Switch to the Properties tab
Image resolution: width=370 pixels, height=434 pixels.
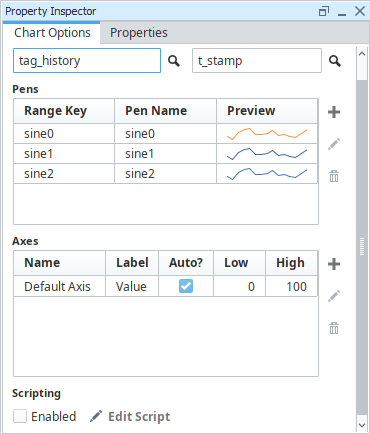139,33
